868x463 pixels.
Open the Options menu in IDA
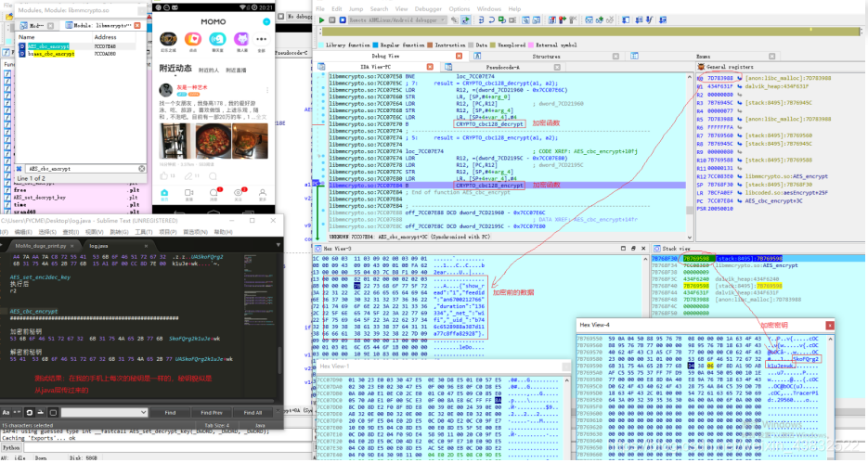coord(460,9)
